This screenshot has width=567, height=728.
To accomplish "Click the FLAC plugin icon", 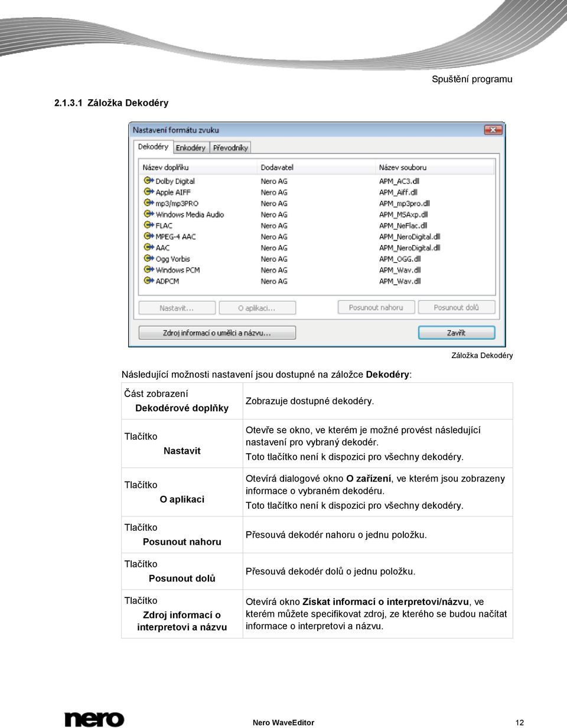I will click(148, 226).
